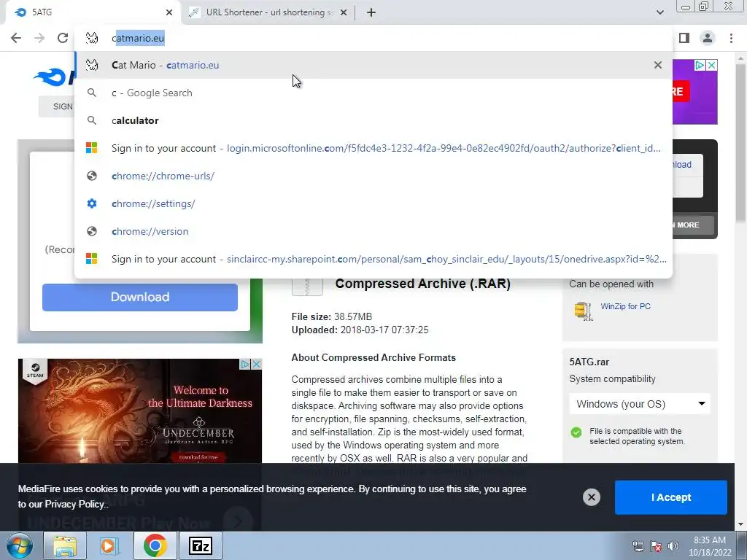Click 'About Compressed Archive Formats' heading
The height and width of the screenshot is (560, 747).
(x=373, y=357)
